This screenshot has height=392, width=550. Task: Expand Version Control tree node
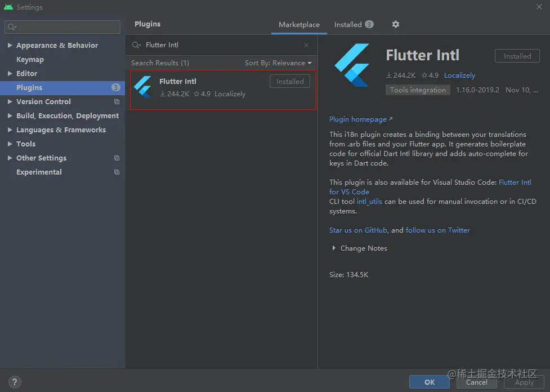(x=10, y=101)
